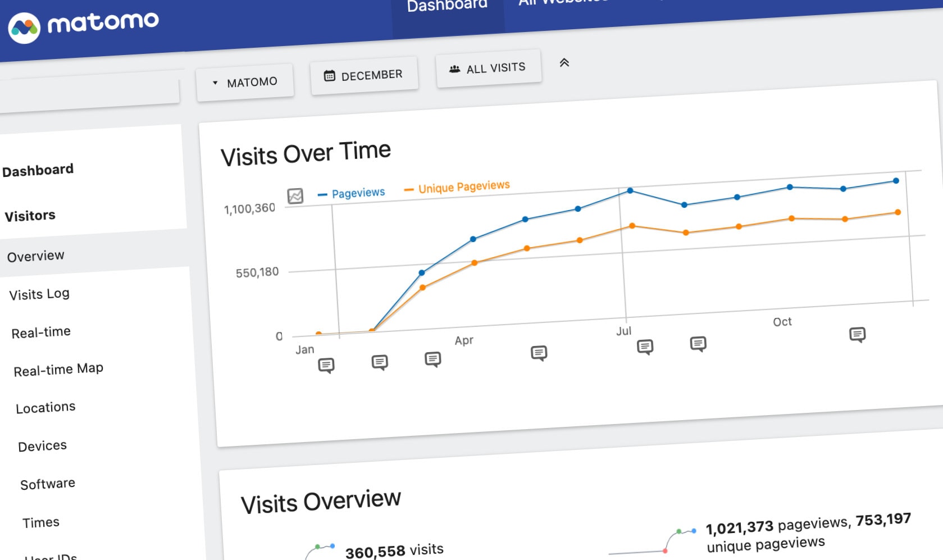943x560 pixels.
Task: Open Locations in the sidebar
Action: pyautogui.click(x=45, y=407)
